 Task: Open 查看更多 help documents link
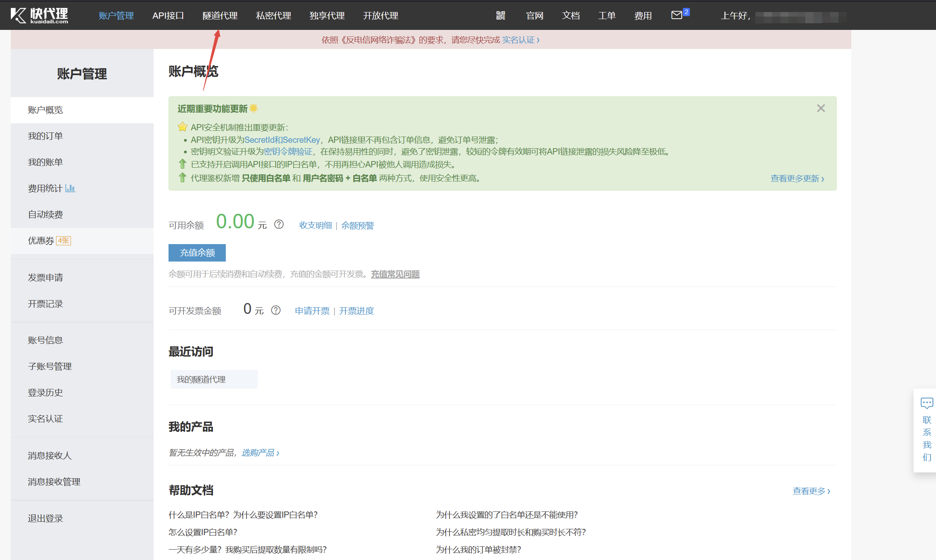(x=811, y=491)
